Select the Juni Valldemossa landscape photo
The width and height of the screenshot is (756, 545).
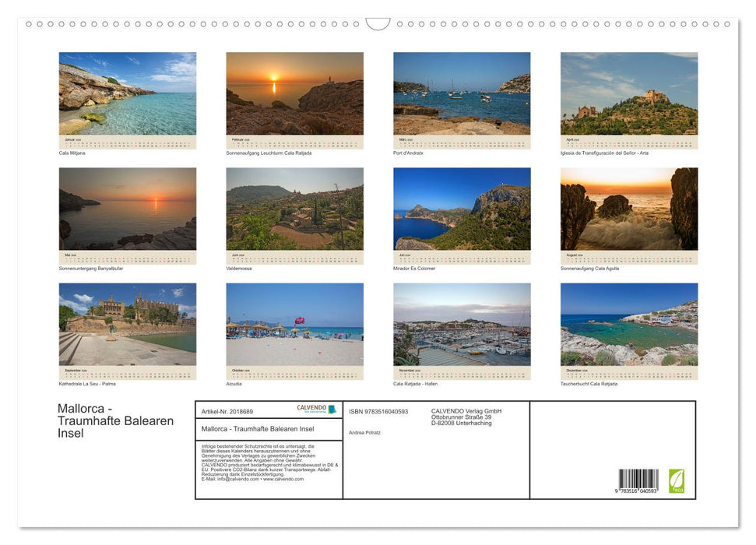(x=294, y=206)
